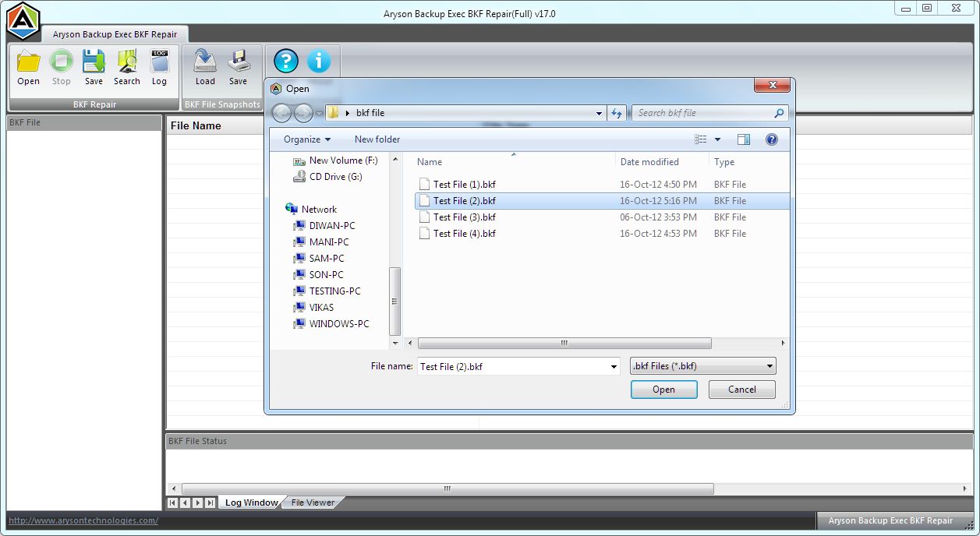This screenshot has width=980, height=536.
Task: Open the arysontechnologies.com link
Action: click(x=83, y=520)
